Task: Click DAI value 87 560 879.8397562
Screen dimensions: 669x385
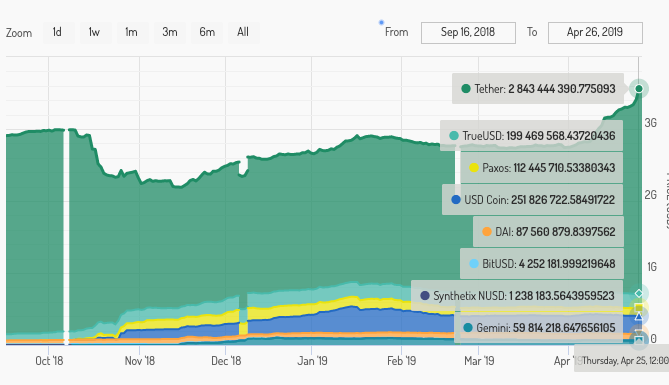Action: pos(566,232)
